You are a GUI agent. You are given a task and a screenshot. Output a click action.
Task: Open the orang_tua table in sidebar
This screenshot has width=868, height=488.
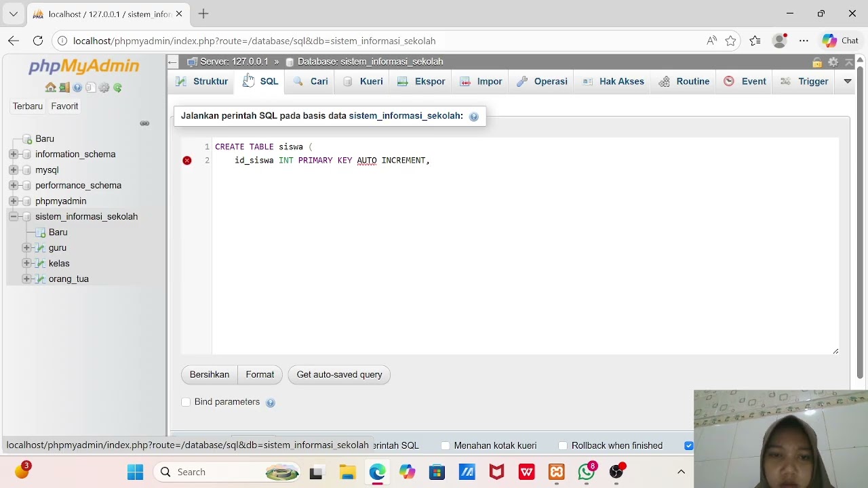click(68, 279)
